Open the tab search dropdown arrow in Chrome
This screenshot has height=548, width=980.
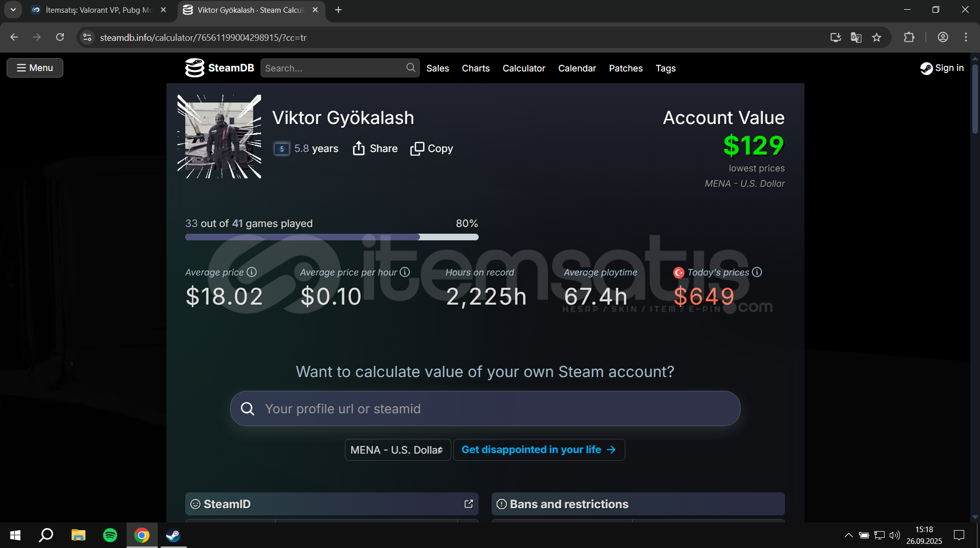[13, 10]
